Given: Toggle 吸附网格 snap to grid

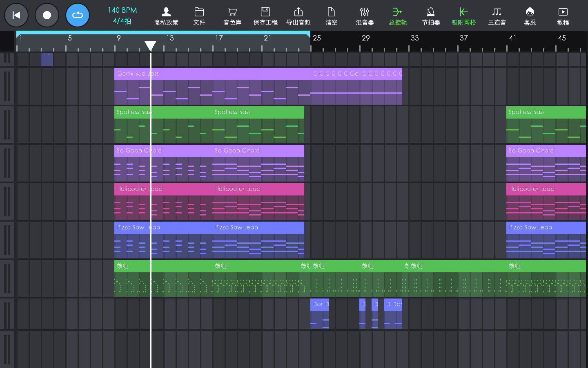Looking at the screenshot, I should point(464,16).
